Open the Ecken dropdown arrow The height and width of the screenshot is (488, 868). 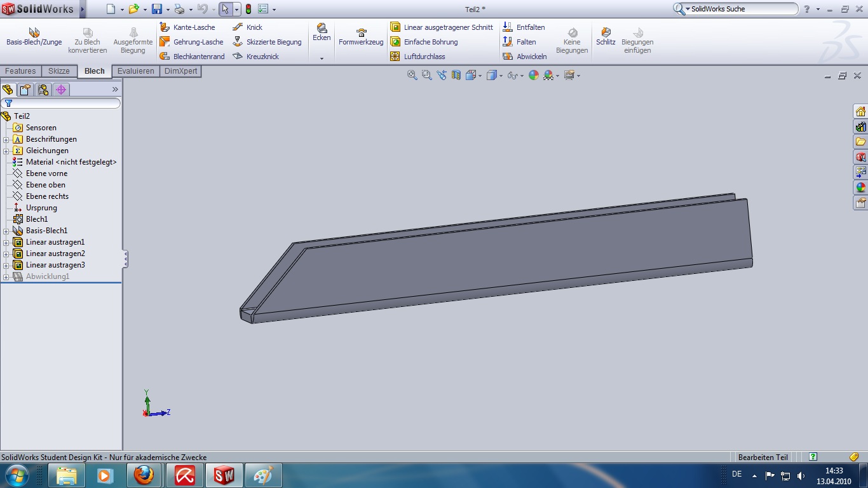click(x=322, y=58)
